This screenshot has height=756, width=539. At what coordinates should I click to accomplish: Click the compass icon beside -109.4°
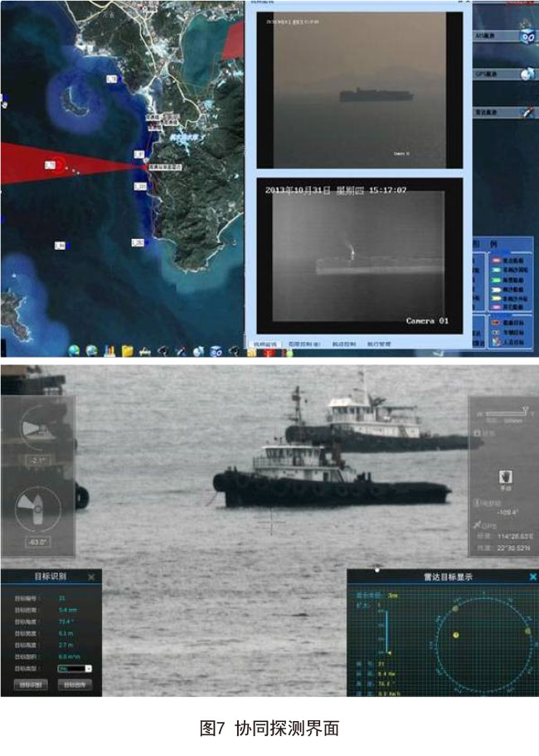pyautogui.click(x=478, y=504)
